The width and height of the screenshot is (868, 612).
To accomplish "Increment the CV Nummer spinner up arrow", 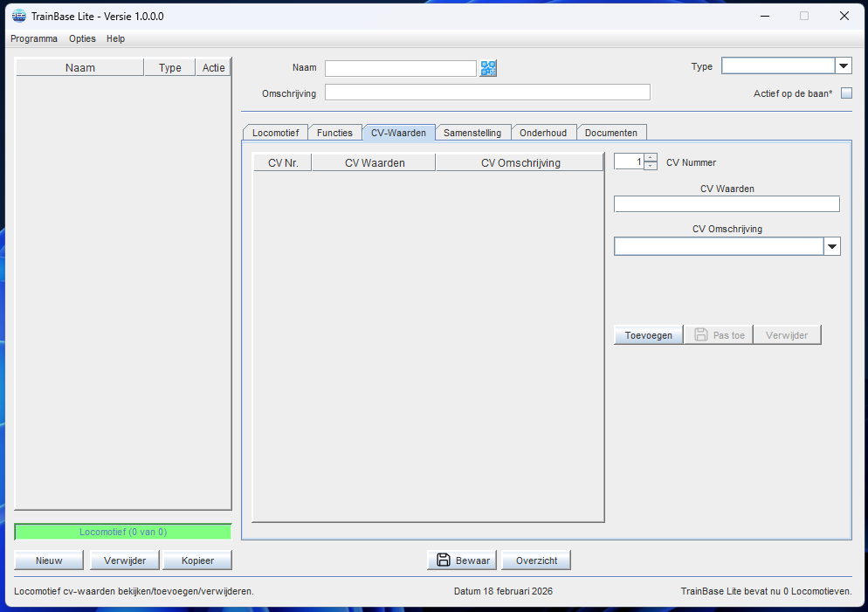I will [651, 157].
